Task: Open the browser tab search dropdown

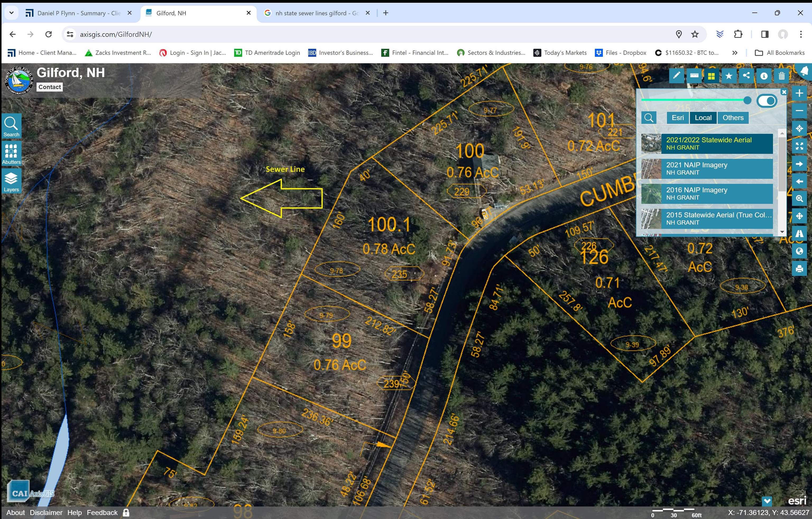Action: tap(11, 13)
